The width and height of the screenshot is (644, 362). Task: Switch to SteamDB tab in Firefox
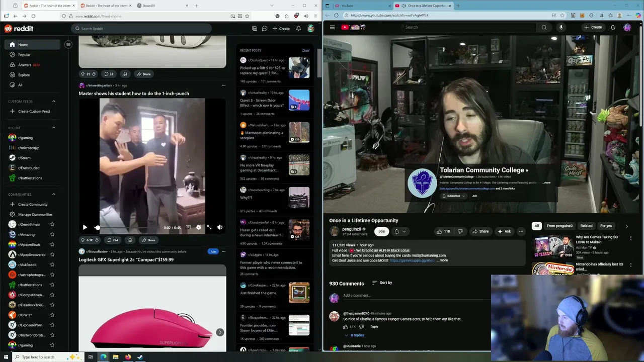164,6
